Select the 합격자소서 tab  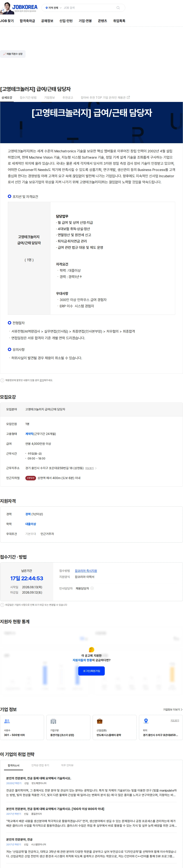(14, 765)
